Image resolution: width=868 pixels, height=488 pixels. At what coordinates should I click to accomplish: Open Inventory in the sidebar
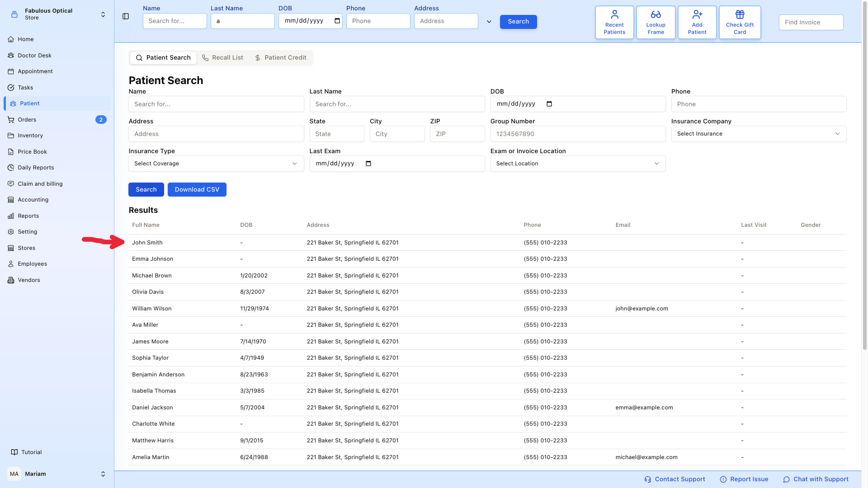click(57, 136)
